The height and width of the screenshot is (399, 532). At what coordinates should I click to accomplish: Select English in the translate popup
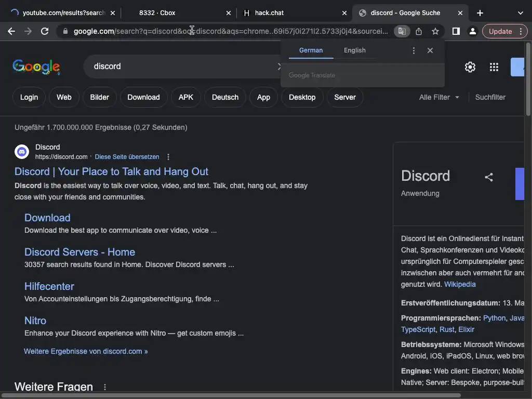point(354,50)
